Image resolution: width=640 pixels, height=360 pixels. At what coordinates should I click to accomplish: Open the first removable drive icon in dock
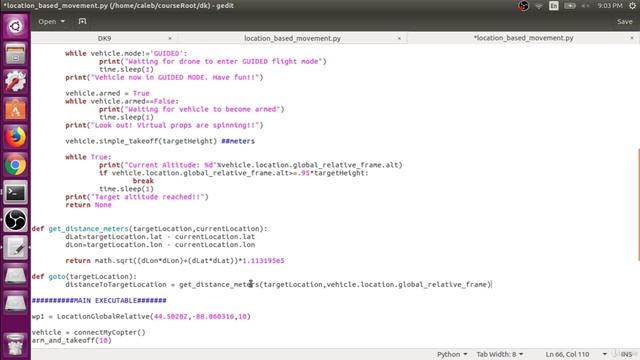pyautogui.click(x=15, y=276)
